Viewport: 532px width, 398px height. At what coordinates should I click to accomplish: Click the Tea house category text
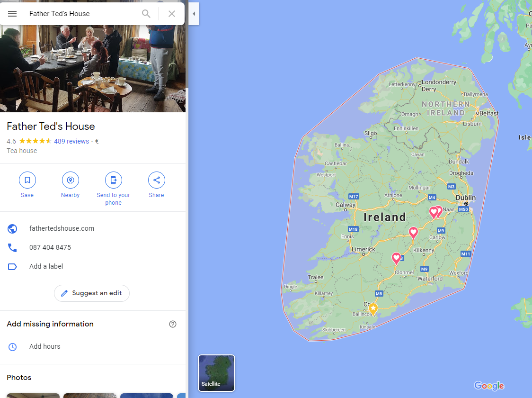[22, 151]
